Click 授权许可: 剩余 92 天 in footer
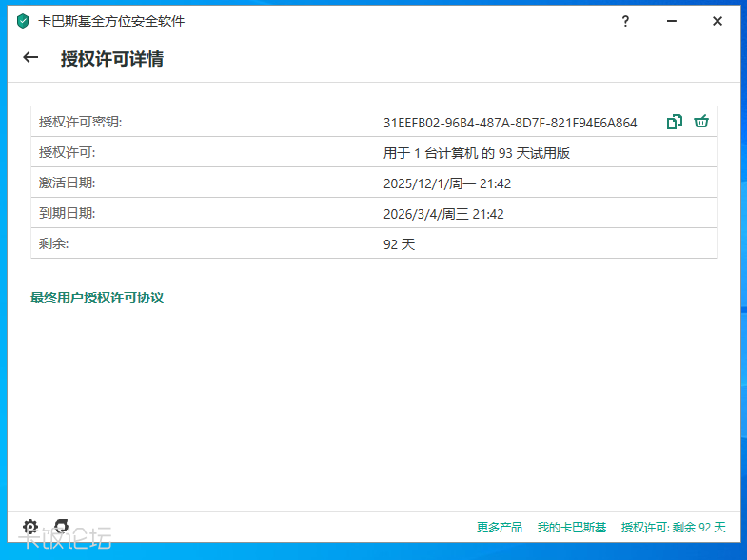 click(673, 527)
